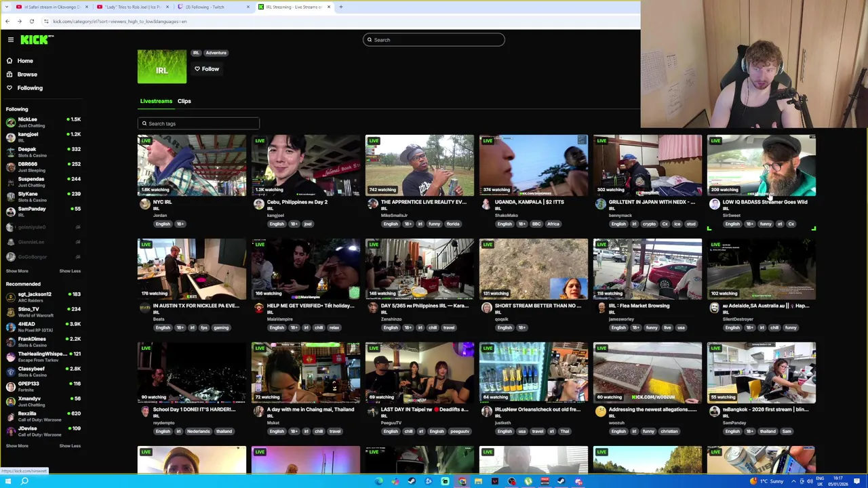This screenshot has width=868, height=488.
Task: Open Browse in the sidebar
Action: tap(27, 75)
